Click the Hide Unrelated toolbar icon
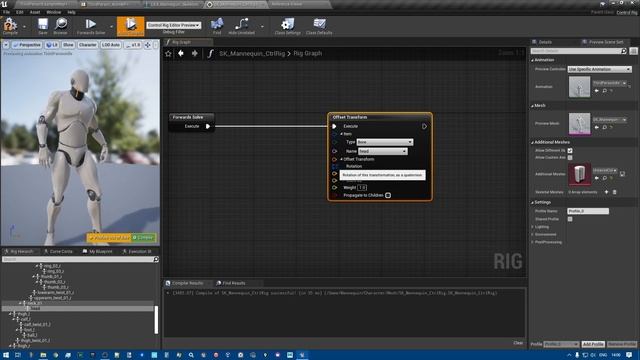Viewport: 640px width, 360px height. pos(241,25)
